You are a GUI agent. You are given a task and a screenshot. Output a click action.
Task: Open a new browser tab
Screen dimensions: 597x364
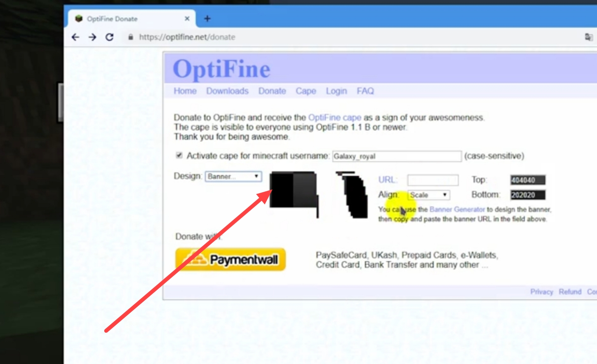click(207, 19)
